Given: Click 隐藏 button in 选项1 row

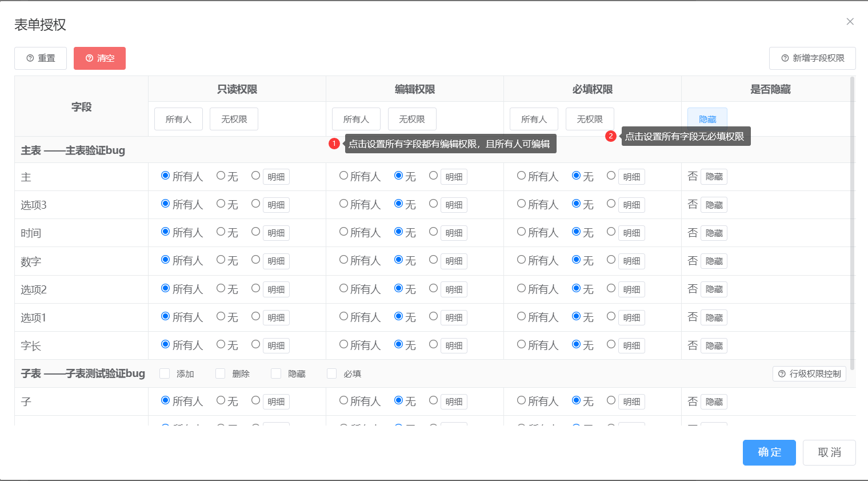Looking at the screenshot, I should point(714,317).
